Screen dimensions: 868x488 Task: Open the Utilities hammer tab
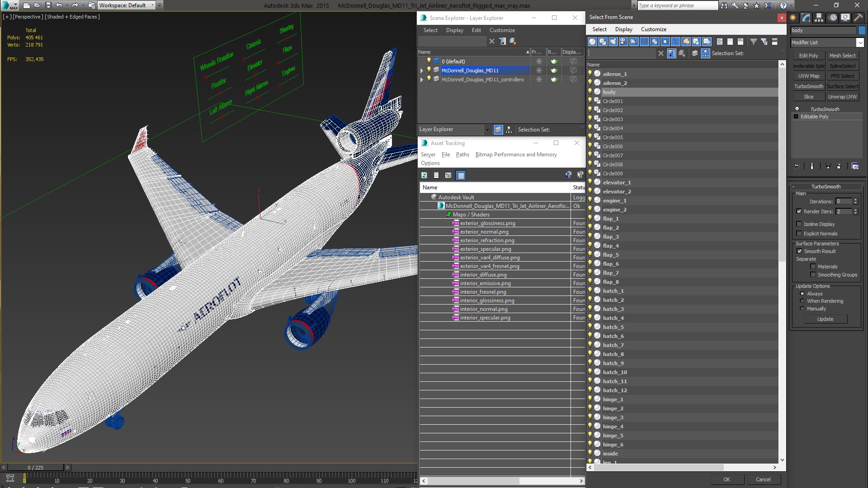pyautogui.click(x=859, y=18)
